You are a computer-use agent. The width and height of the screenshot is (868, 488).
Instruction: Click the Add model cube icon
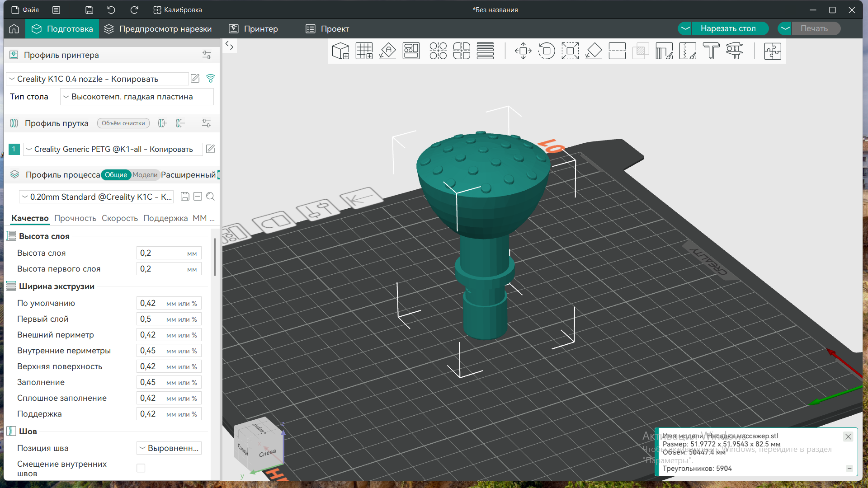tap(340, 51)
